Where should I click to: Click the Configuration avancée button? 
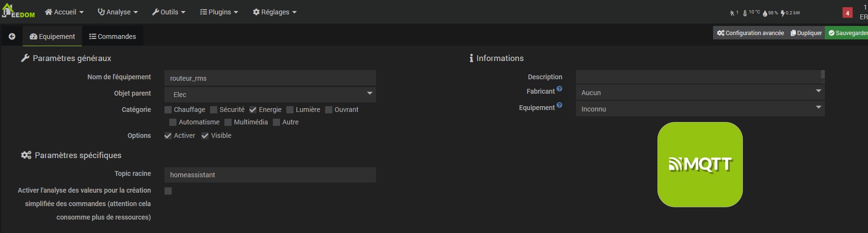tap(751, 33)
